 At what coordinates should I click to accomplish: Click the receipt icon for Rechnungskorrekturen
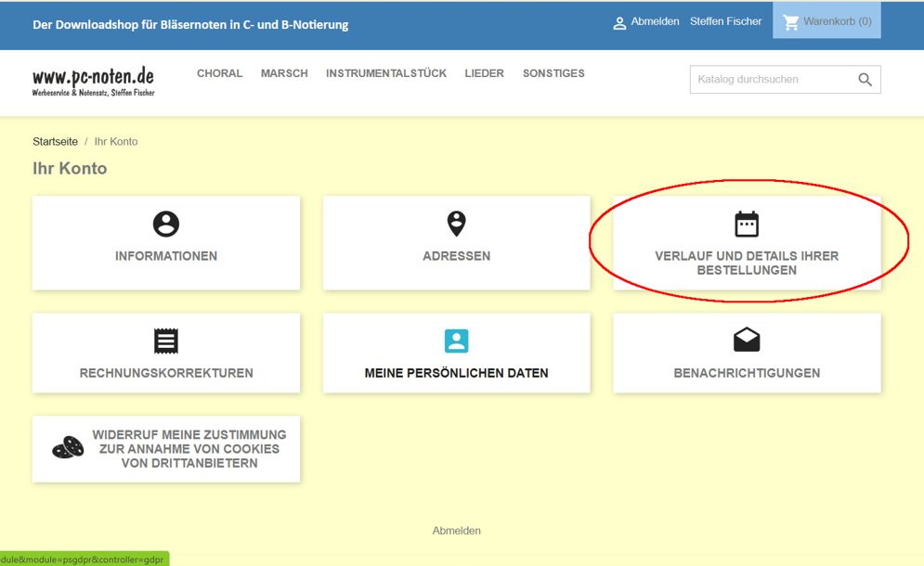click(x=165, y=341)
